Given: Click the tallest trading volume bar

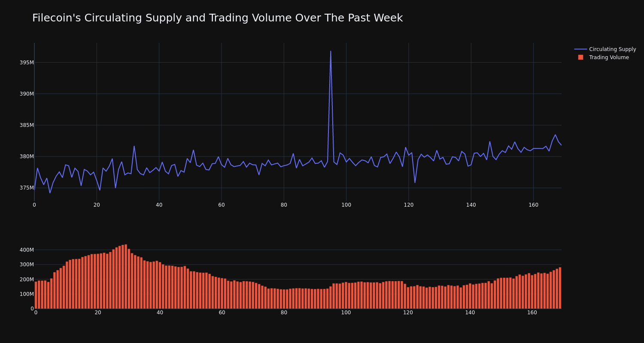Looking at the screenshot, I should 126,277.
